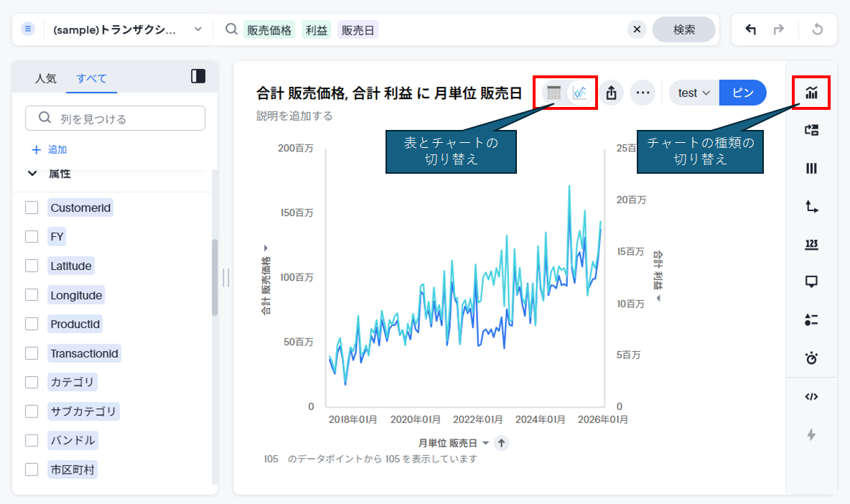Click the redo arrow icon
This screenshot has width=850, height=504.
pyautogui.click(x=778, y=29)
